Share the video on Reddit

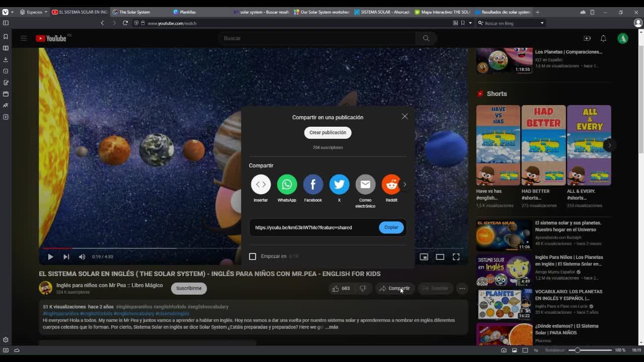[391, 185]
